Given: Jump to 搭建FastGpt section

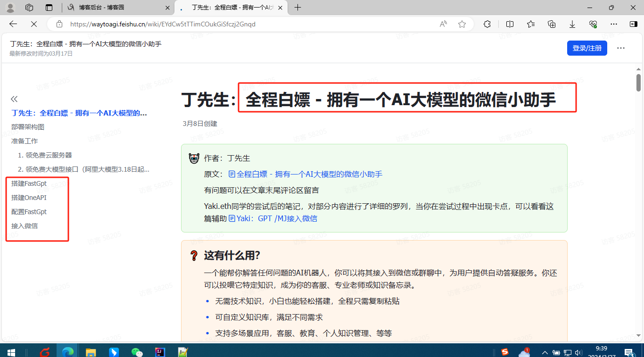Looking at the screenshot, I should click(x=29, y=183).
